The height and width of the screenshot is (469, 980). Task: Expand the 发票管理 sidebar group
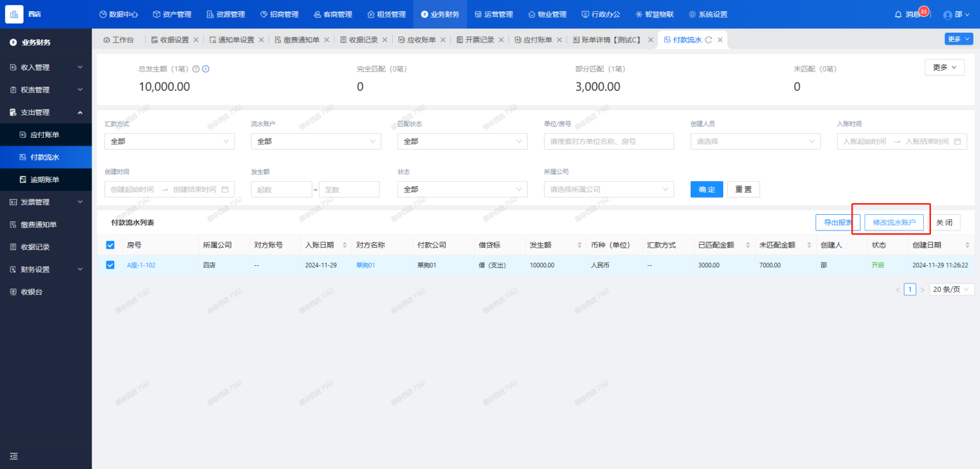[x=46, y=202]
